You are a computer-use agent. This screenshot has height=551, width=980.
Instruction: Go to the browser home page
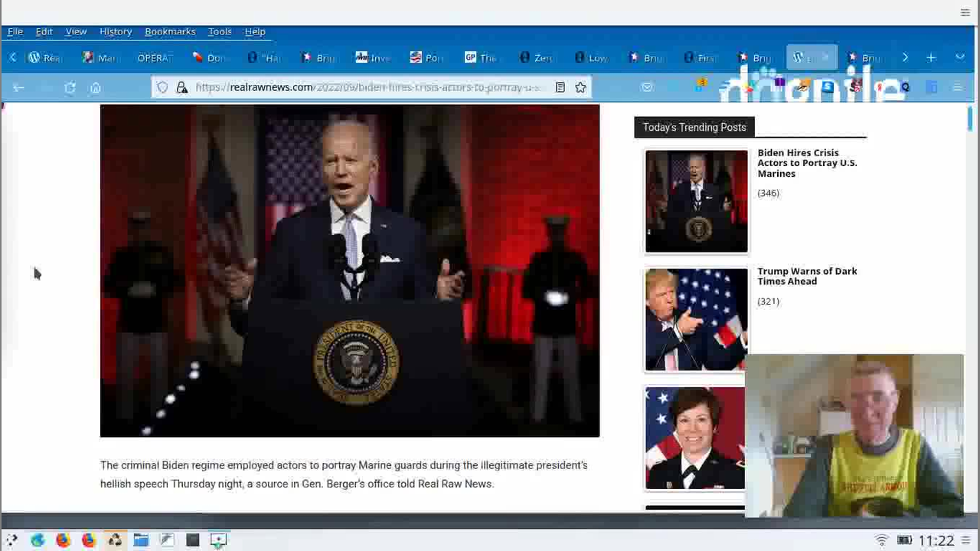point(96,88)
